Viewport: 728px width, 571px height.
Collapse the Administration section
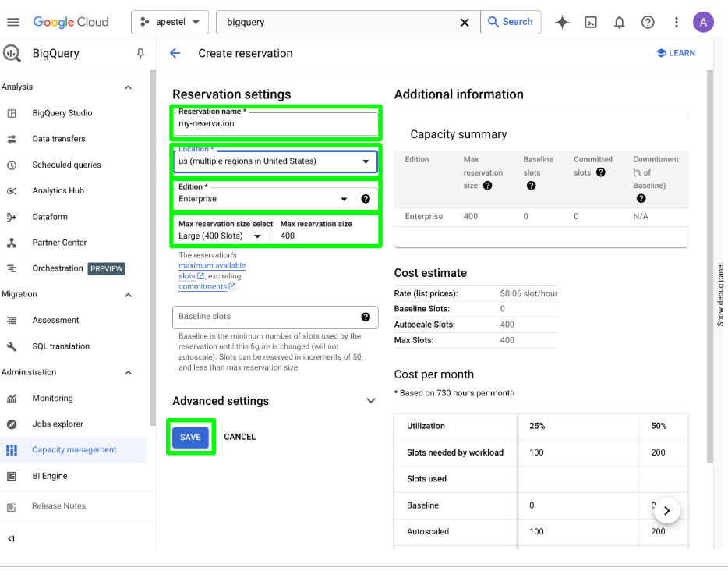pos(129,372)
